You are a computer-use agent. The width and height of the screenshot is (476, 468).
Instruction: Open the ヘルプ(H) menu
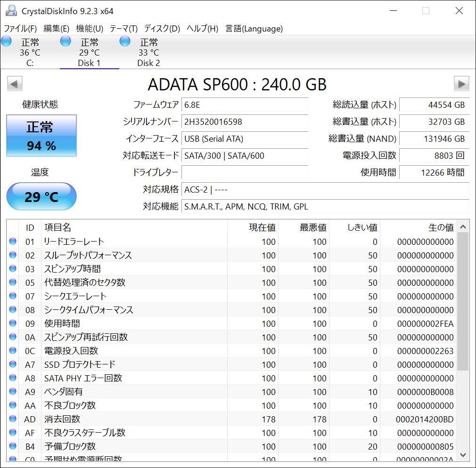click(202, 29)
